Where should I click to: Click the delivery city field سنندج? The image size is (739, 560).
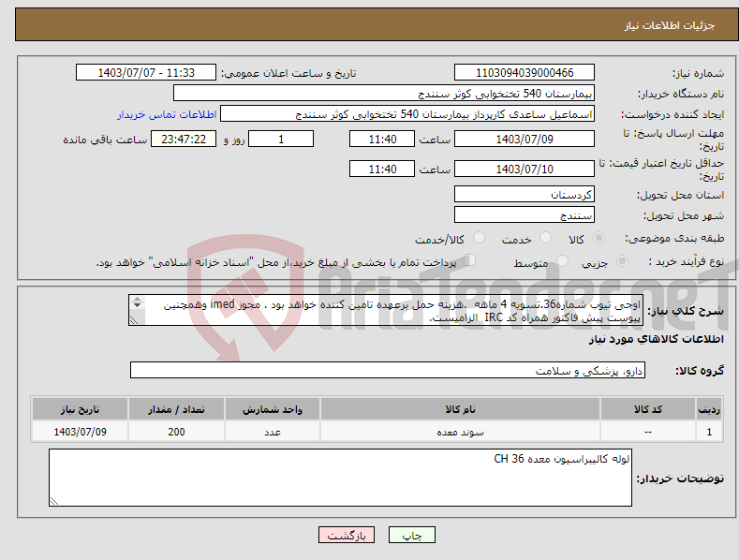[525, 215]
